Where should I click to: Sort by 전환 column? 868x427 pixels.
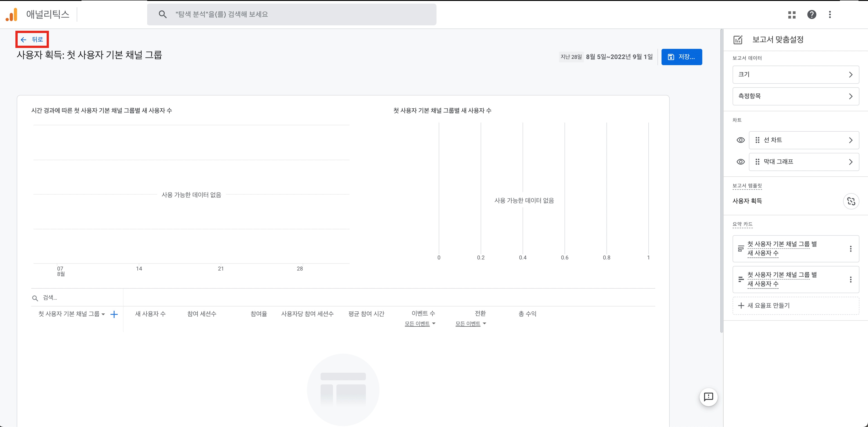tap(480, 313)
